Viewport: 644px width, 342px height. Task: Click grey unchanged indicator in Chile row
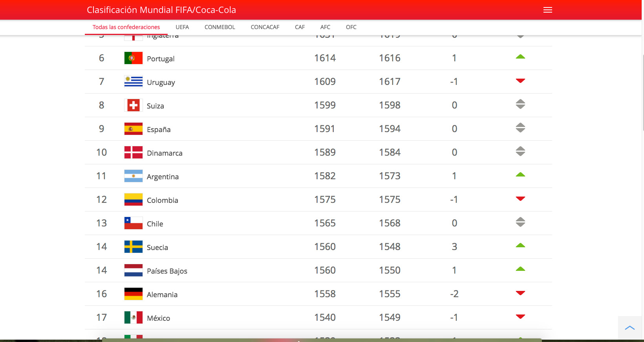520,222
